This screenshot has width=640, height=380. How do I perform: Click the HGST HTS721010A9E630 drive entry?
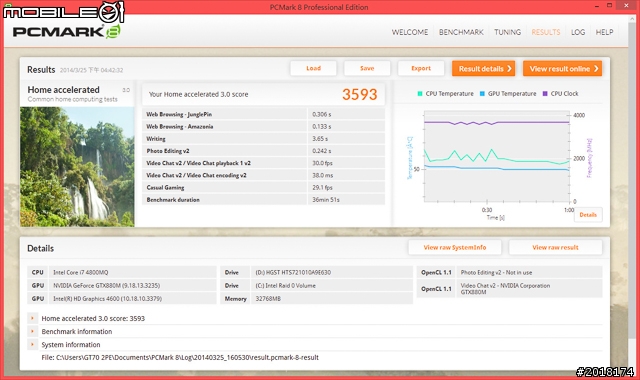pyautogui.click(x=293, y=272)
